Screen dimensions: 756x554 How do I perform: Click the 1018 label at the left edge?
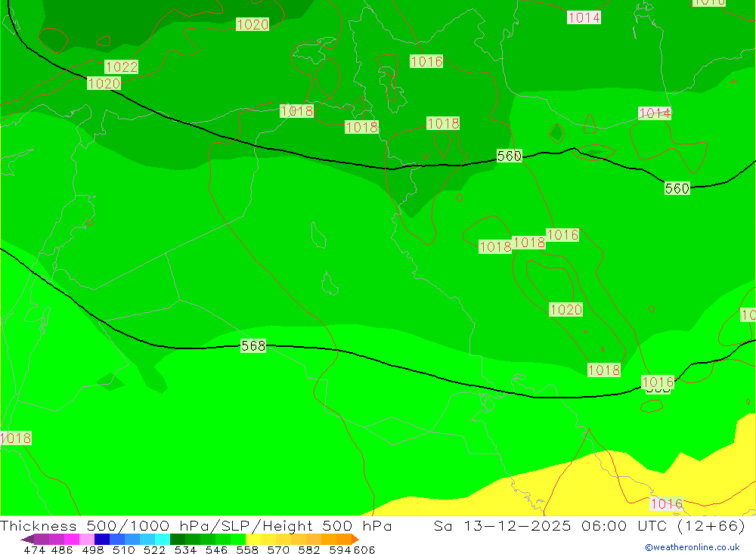[16, 438]
